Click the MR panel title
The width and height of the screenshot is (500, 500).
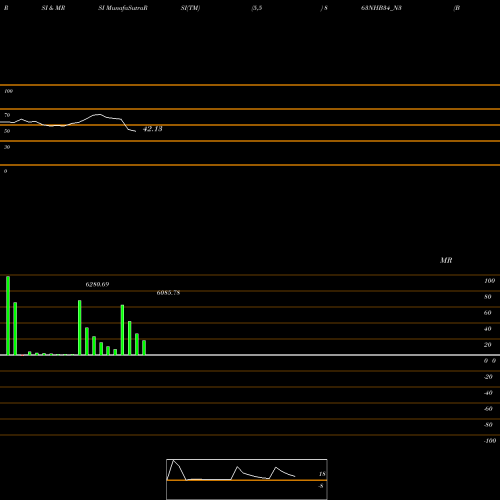pos(446,260)
